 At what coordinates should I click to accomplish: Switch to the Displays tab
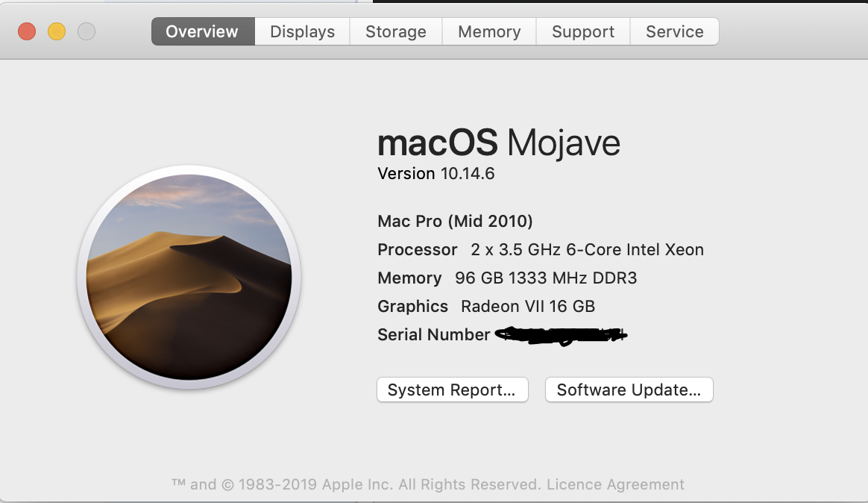point(302,31)
